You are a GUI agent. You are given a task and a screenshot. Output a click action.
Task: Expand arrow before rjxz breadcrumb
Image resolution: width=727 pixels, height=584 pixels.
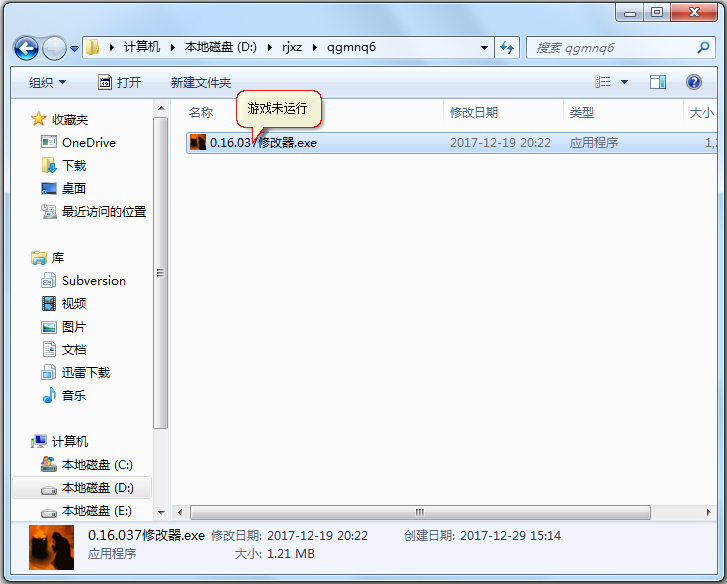270,47
